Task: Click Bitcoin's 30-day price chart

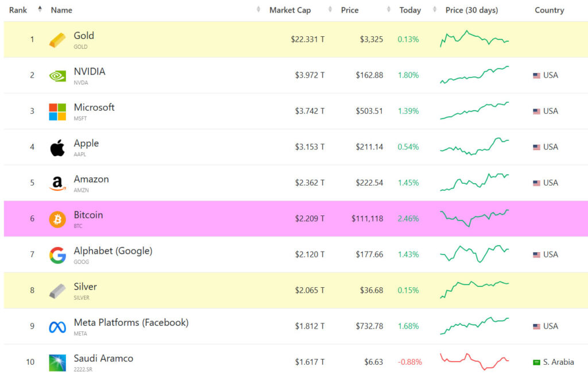Action: [x=473, y=218]
